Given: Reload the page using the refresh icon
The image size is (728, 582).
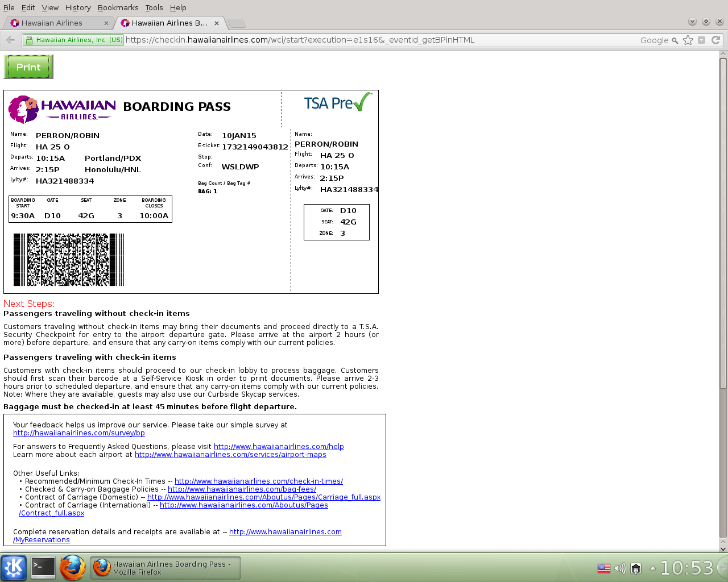Looking at the screenshot, I should 716,40.
